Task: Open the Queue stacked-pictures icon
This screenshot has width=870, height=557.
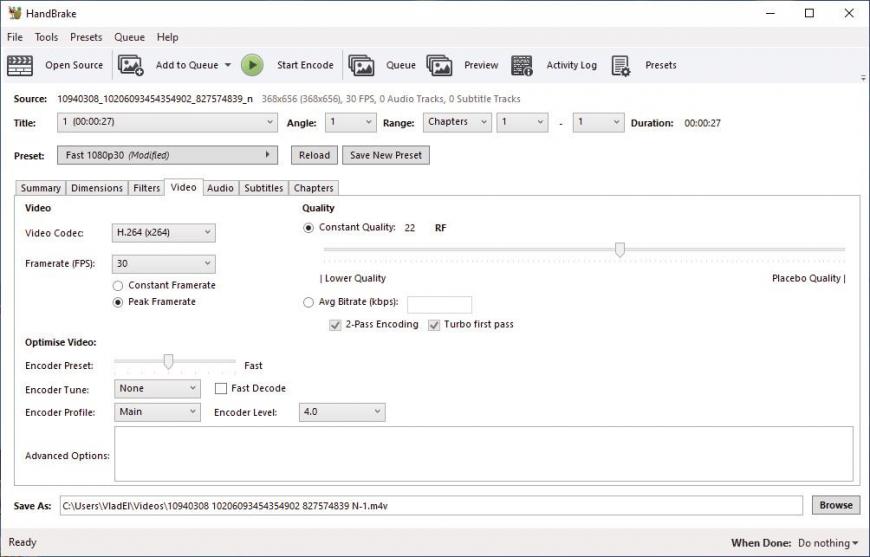Action: click(362, 65)
